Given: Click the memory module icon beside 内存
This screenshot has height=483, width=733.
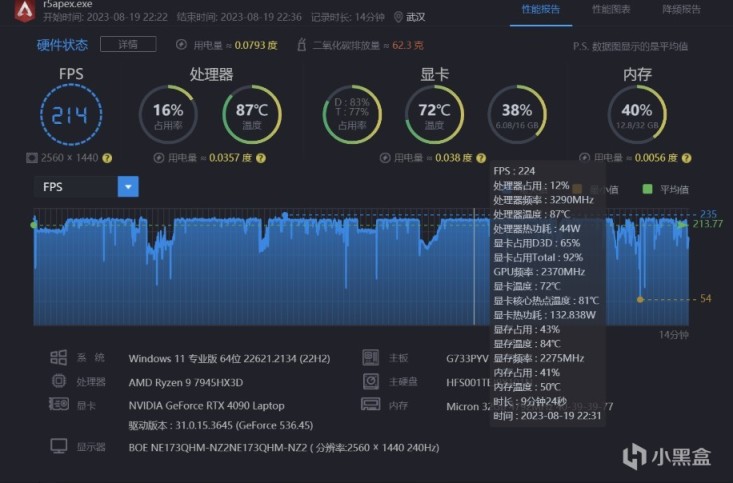Looking at the screenshot, I should [371, 404].
